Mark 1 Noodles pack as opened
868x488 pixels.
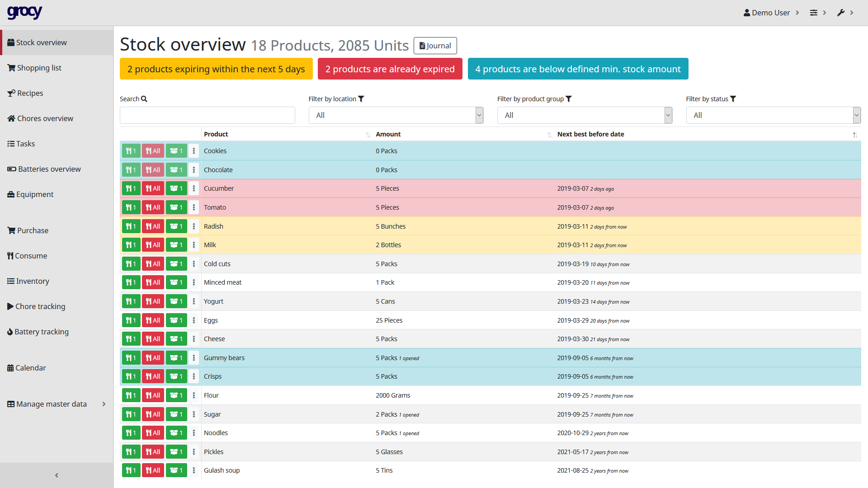pyautogui.click(x=176, y=433)
